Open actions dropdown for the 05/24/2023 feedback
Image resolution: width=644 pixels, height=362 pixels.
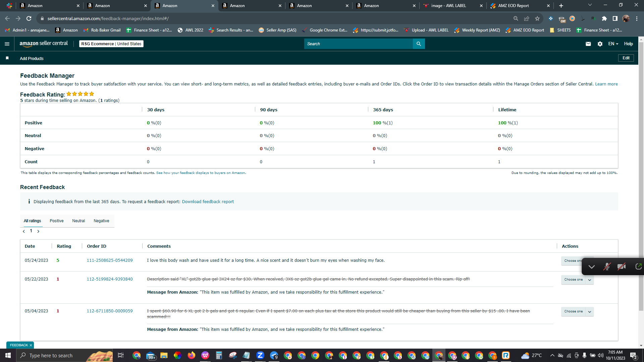(x=572, y=261)
